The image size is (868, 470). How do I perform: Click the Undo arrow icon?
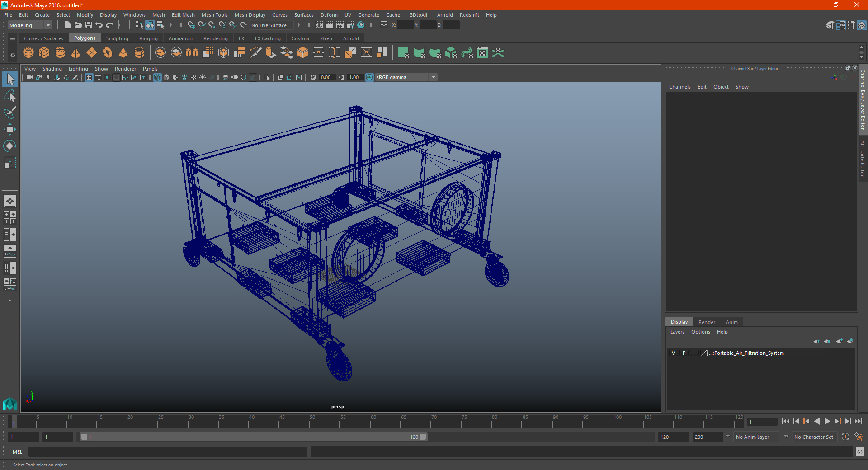pos(99,25)
